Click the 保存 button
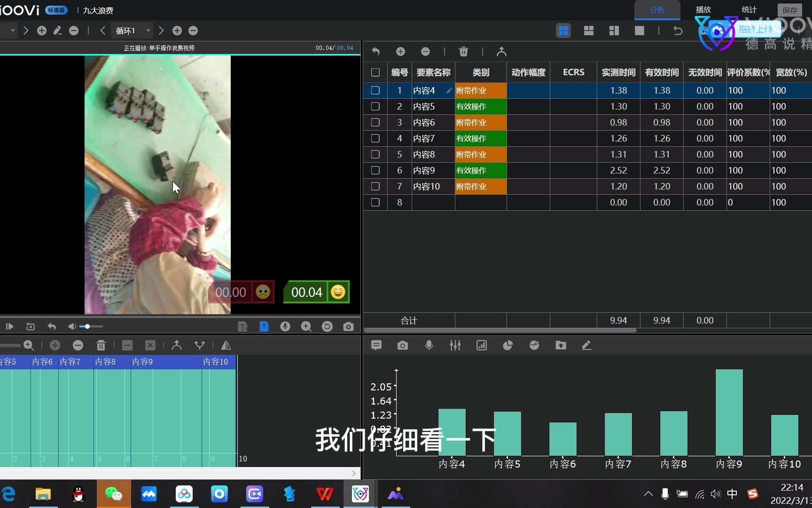Image resolution: width=812 pixels, height=508 pixels. (789, 10)
